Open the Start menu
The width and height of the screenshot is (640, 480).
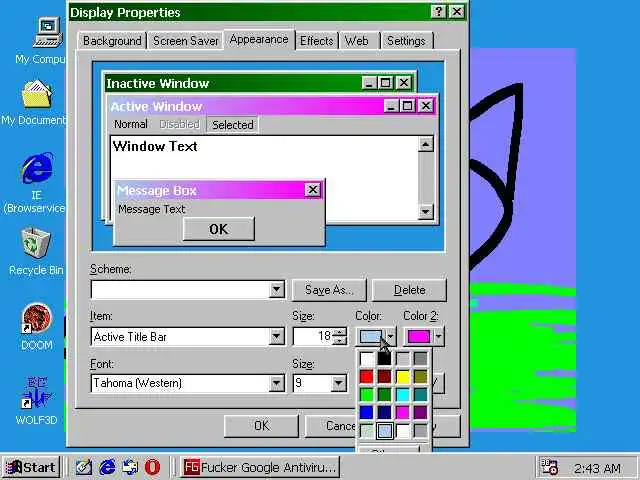pos(31,467)
